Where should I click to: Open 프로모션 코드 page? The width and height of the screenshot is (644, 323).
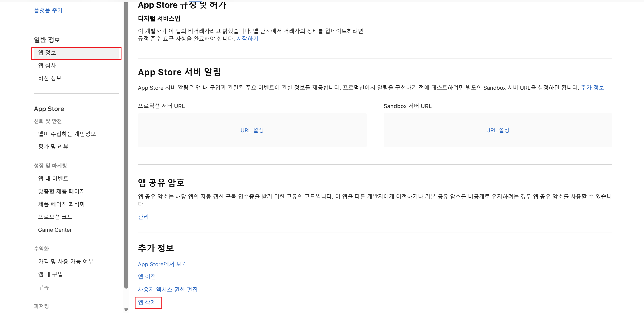coord(55,217)
